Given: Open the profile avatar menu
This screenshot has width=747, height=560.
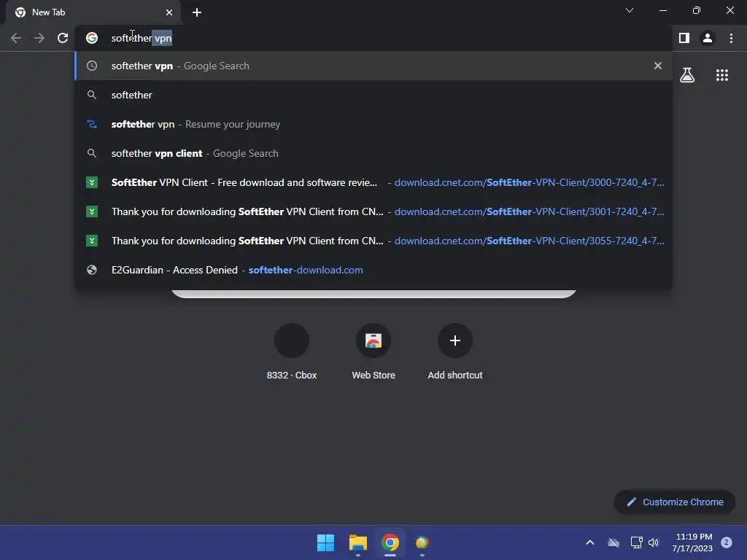Looking at the screenshot, I should click(x=708, y=38).
